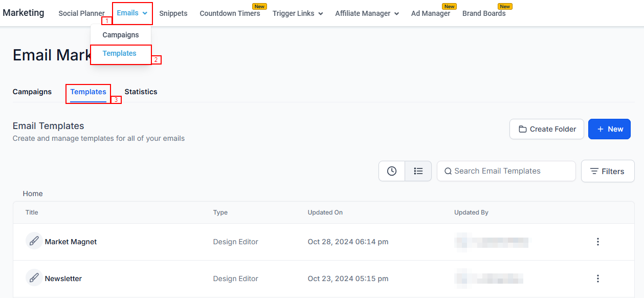Click the blue New template button
This screenshot has width=644, height=298.
609,129
